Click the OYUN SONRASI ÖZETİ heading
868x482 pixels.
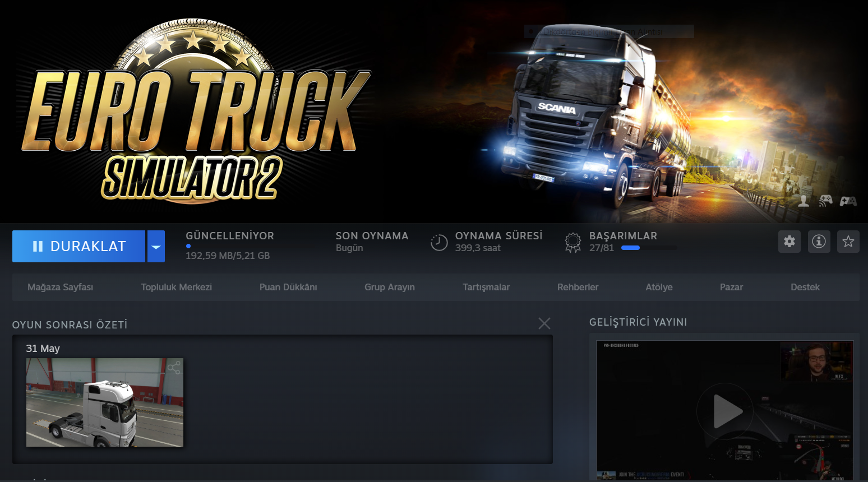pos(70,325)
